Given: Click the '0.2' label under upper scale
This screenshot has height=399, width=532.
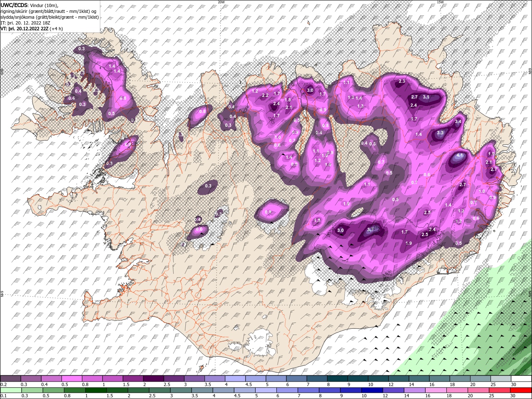Looking at the screenshot, I should (x=3, y=384).
